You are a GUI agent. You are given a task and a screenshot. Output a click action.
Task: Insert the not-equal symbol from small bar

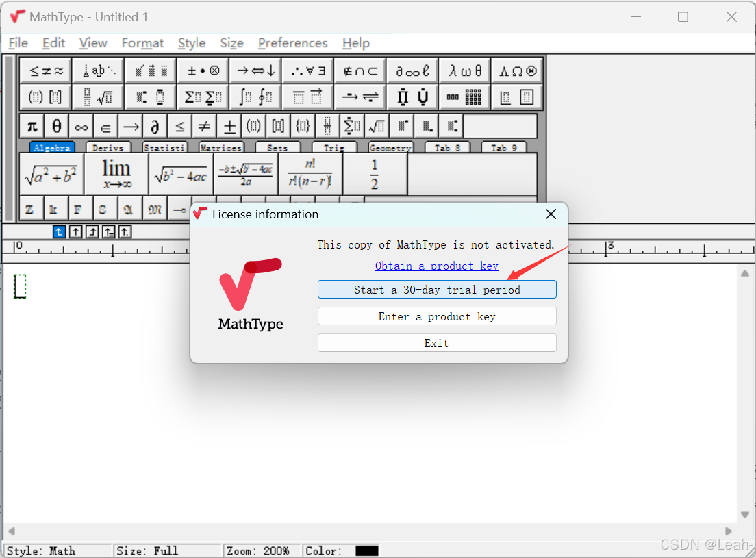click(x=205, y=126)
